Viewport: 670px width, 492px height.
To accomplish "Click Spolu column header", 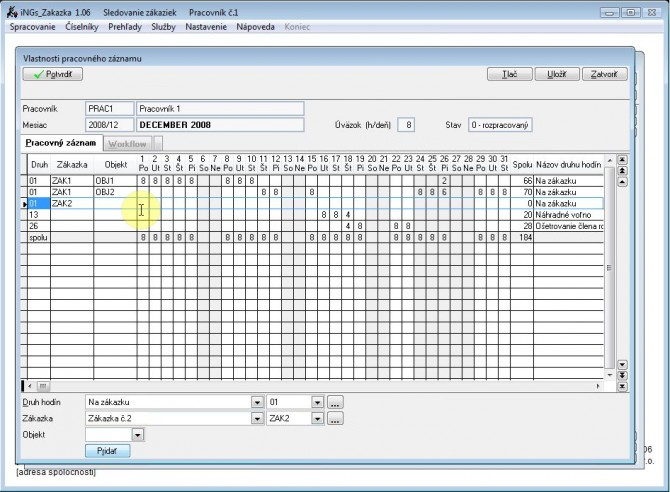I will tap(522, 165).
